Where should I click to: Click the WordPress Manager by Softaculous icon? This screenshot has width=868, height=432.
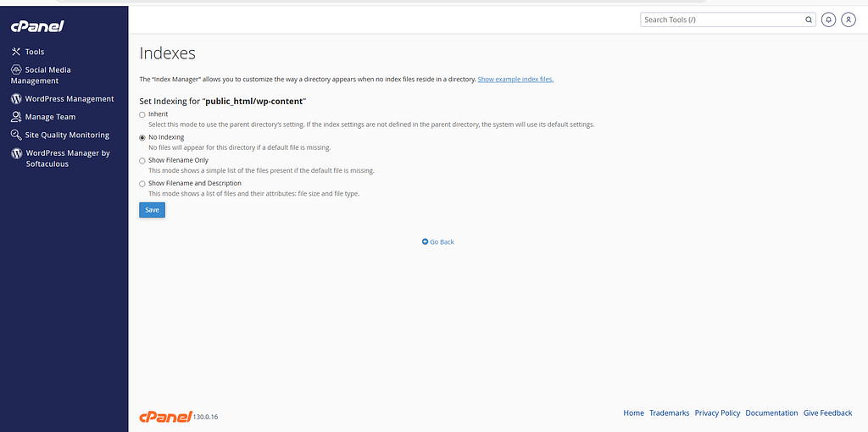[17, 153]
